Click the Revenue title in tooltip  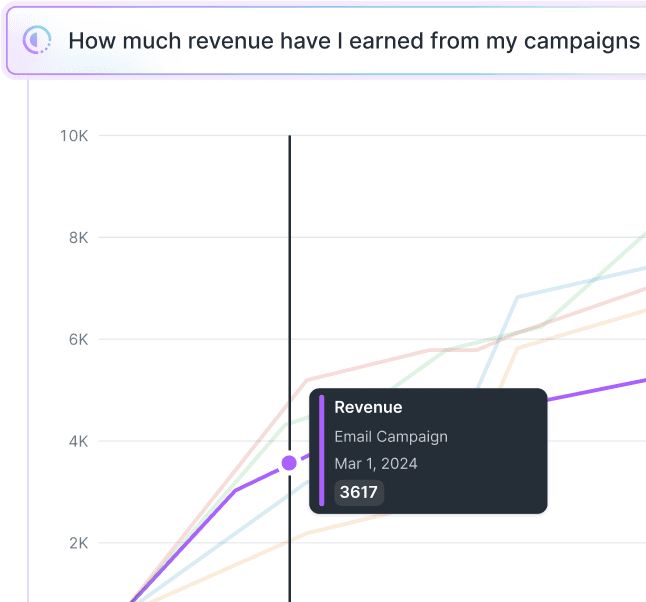[x=368, y=407]
